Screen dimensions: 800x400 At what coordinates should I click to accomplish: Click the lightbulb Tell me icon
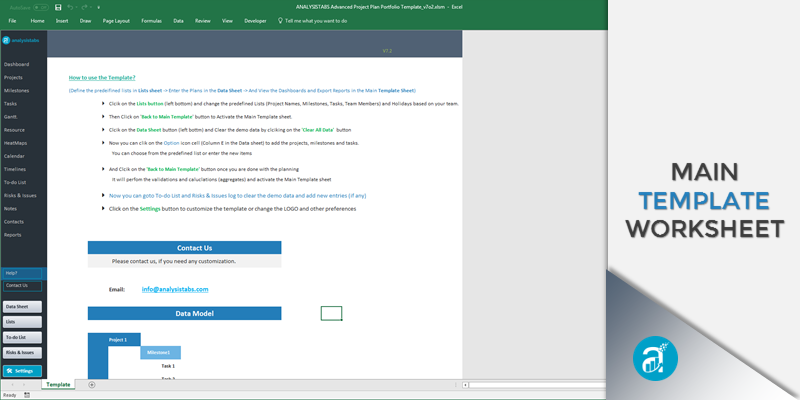(279, 20)
